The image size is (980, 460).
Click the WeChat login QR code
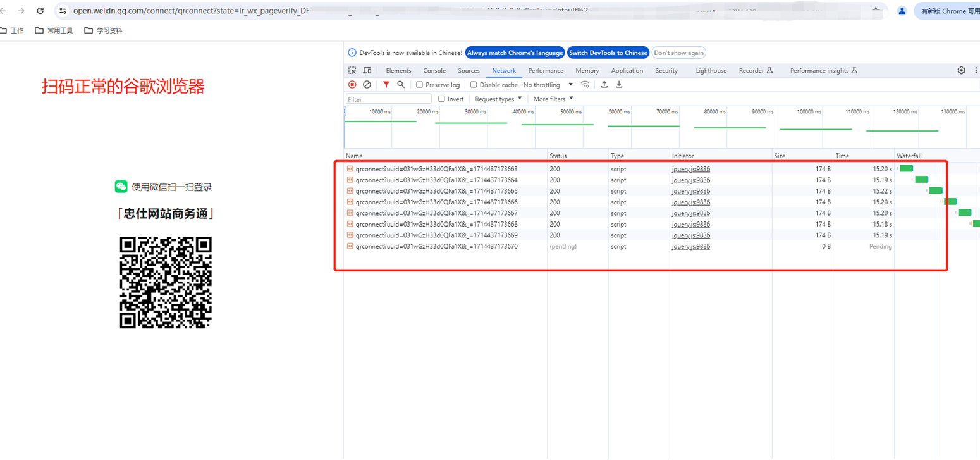pos(166,282)
